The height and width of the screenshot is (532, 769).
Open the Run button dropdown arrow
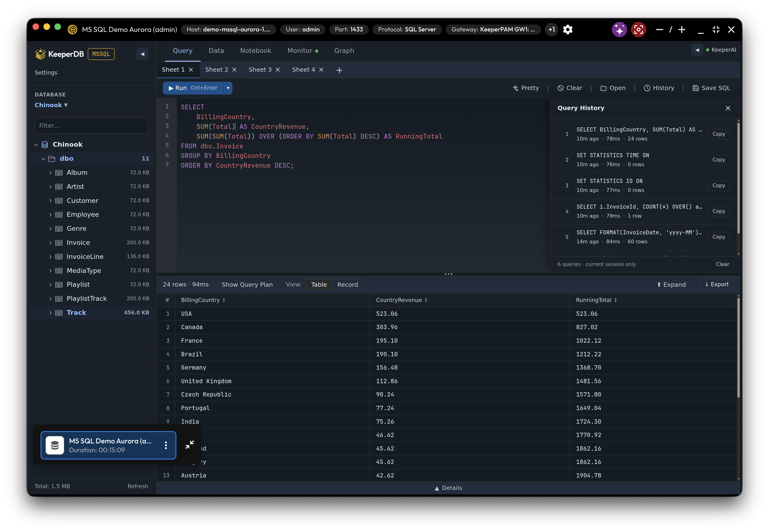pos(228,88)
